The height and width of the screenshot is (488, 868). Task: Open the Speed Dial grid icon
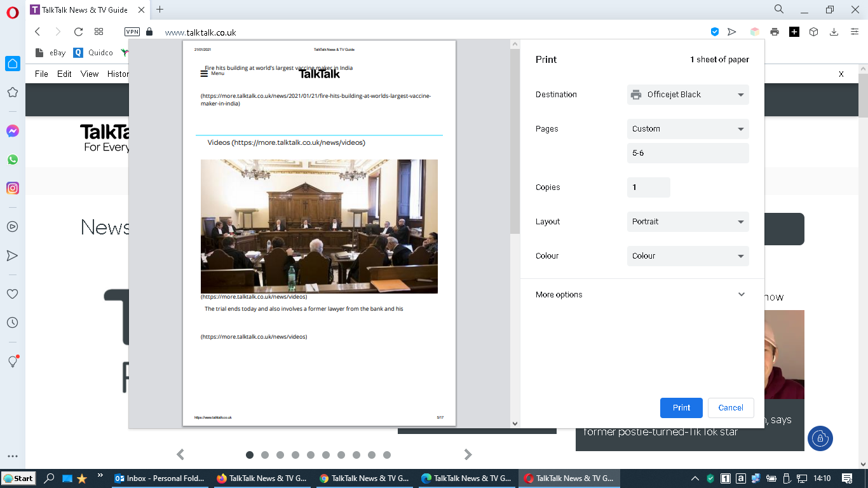point(98,32)
